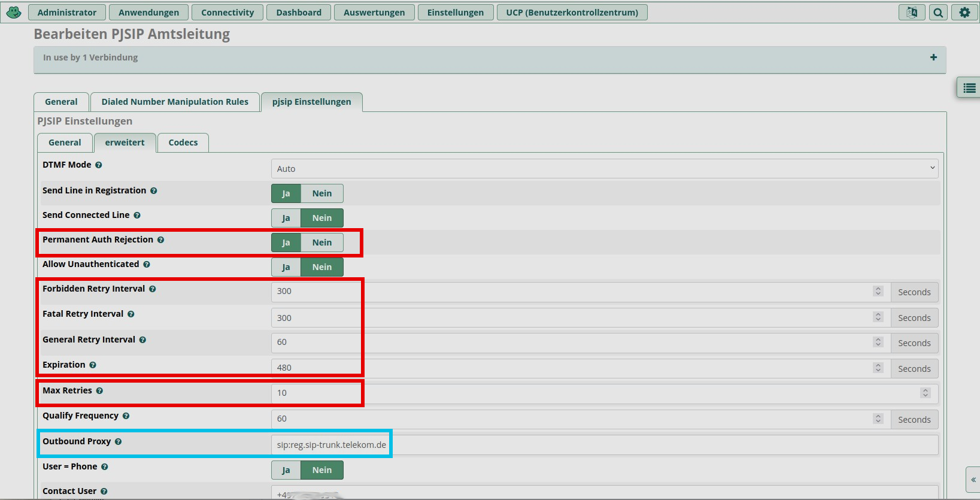This screenshot has width=980, height=500.
Task: Adjust the Forbidden Retry Interval stepper
Action: (878, 292)
